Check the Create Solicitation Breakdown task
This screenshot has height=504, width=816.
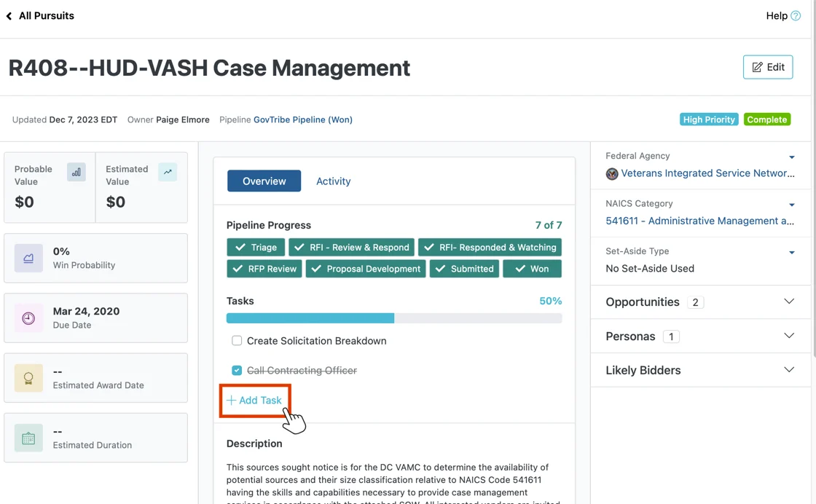237,340
